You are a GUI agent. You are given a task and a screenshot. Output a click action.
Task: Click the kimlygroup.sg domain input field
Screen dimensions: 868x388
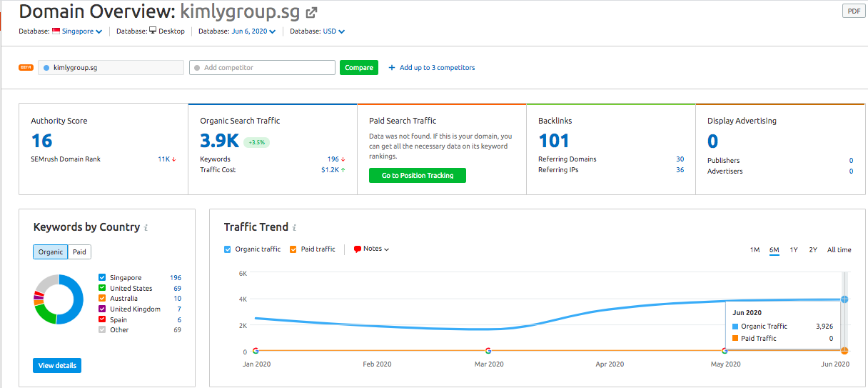click(111, 68)
